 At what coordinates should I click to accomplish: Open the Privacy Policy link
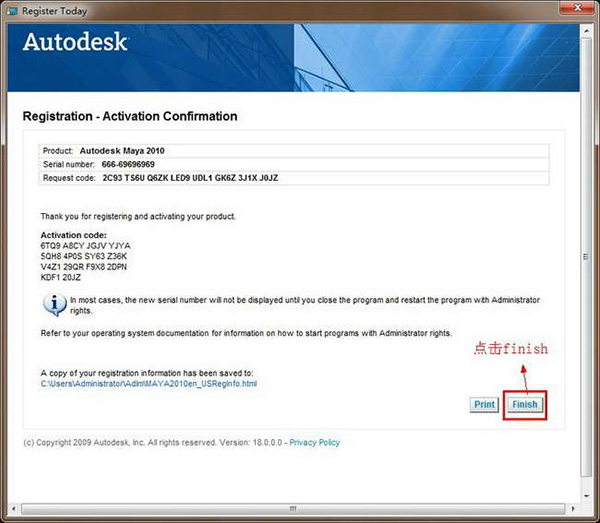pyautogui.click(x=314, y=442)
